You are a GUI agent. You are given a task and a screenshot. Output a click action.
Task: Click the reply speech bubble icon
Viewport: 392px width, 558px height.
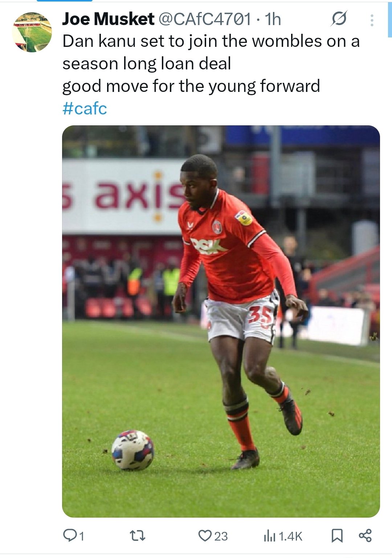click(69, 535)
